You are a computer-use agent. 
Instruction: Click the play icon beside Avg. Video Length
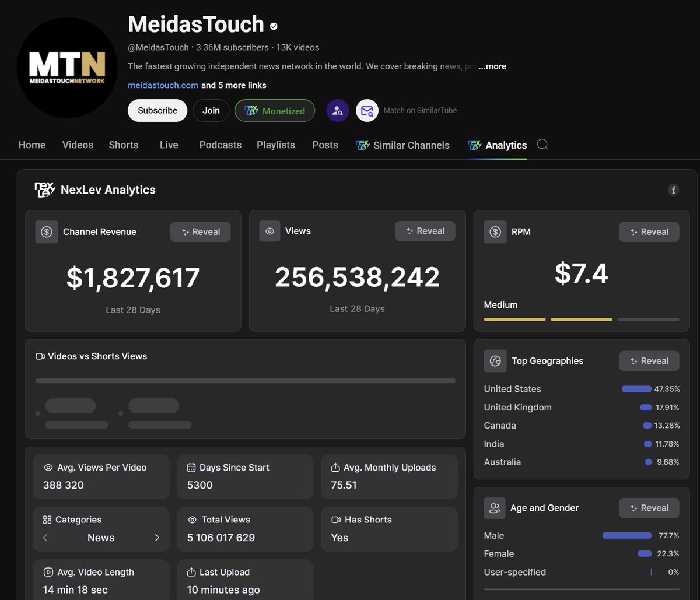48,573
